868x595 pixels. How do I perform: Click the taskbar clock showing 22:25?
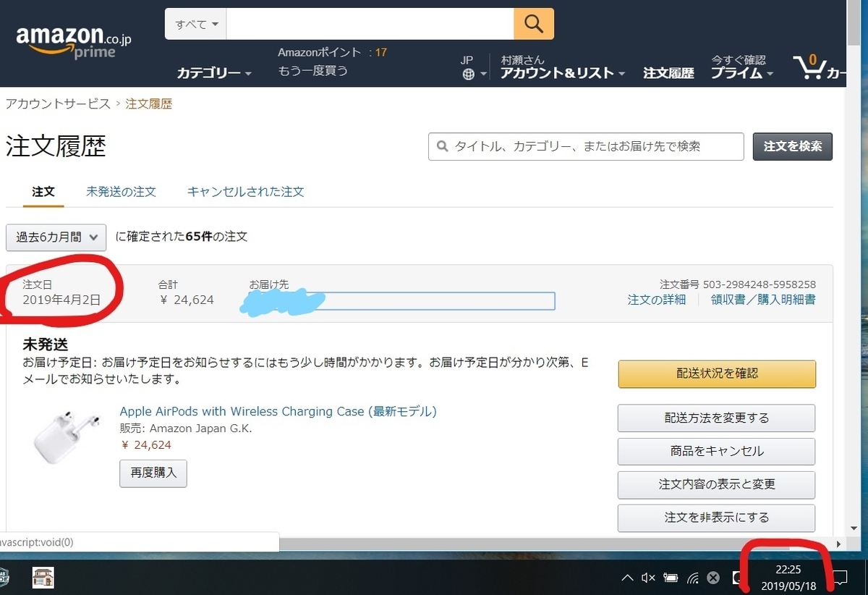pyautogui.click(x=788, y=578)
